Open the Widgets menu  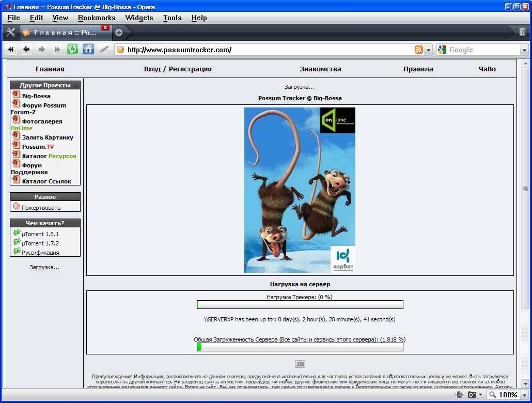click(139, 18)
